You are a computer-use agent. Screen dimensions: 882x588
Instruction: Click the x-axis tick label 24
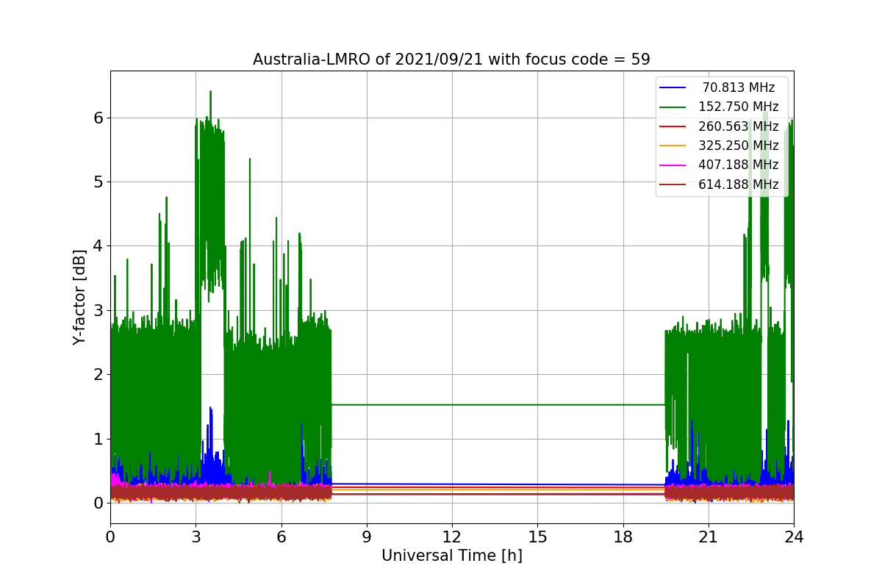(794, 537)
